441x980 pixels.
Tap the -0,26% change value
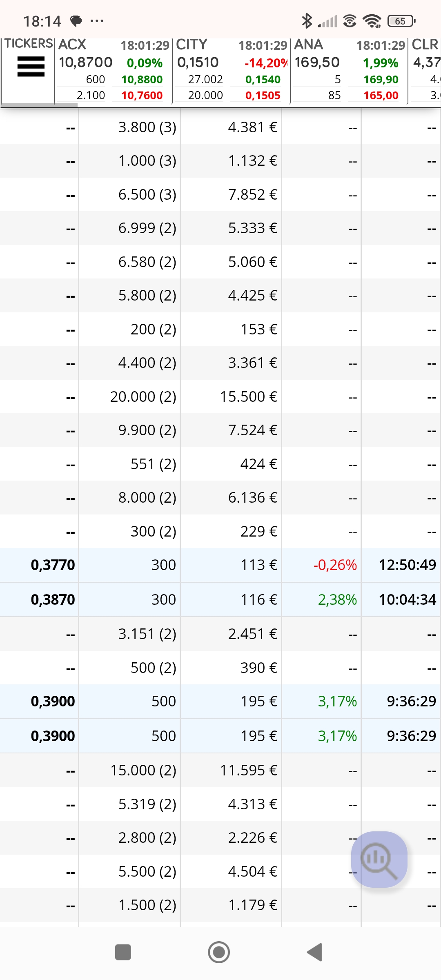point(335,565)
